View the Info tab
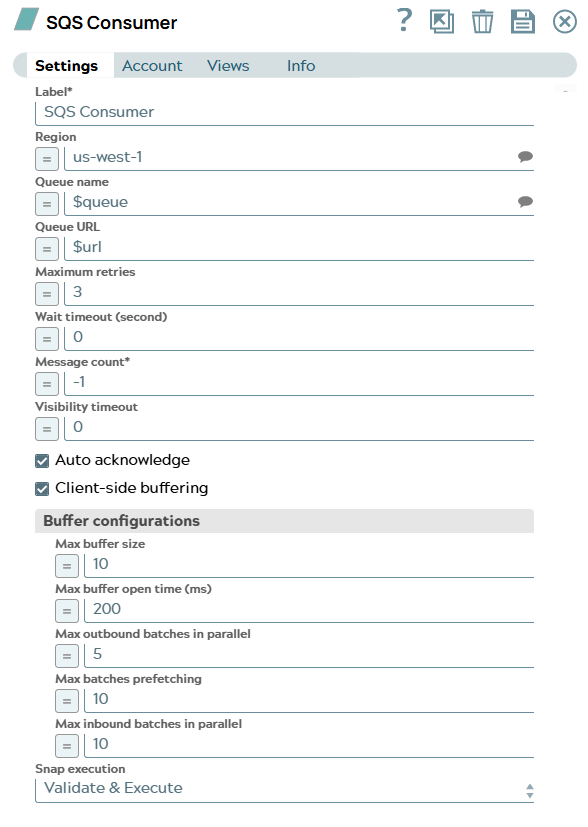The image size is (588, 827). tap(301, 65)
